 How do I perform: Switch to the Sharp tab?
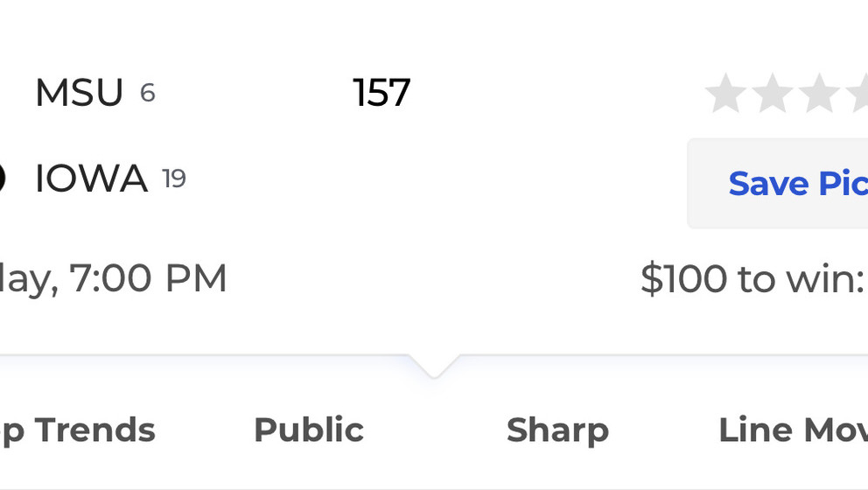coord(557,430)
